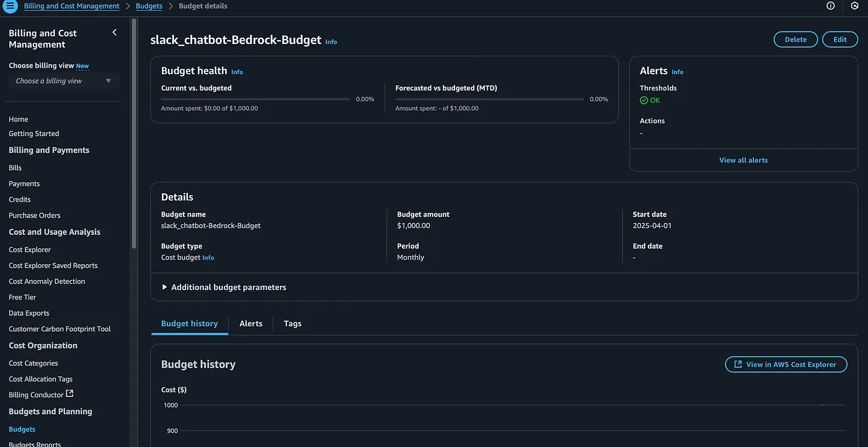The image size is (868, 447).
Task: Click Info link next to budget title
Action: (x=331, y=42)
